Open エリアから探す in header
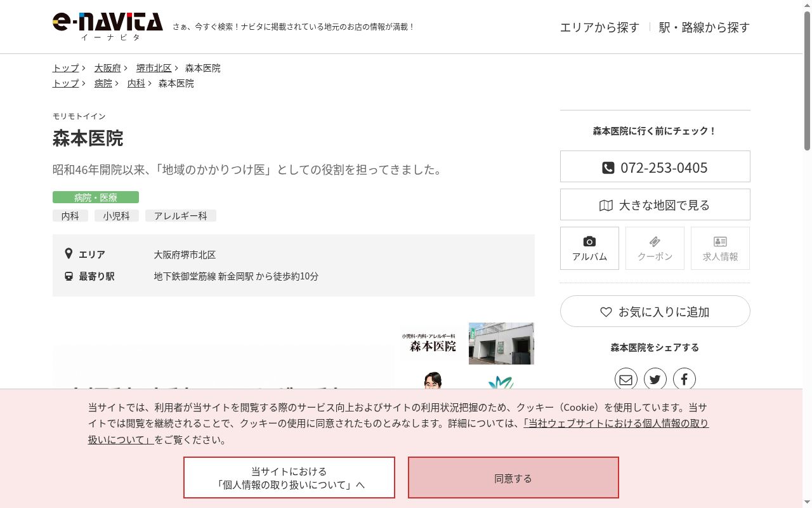This screenshot has width=812, height=508. pos(599,27)
